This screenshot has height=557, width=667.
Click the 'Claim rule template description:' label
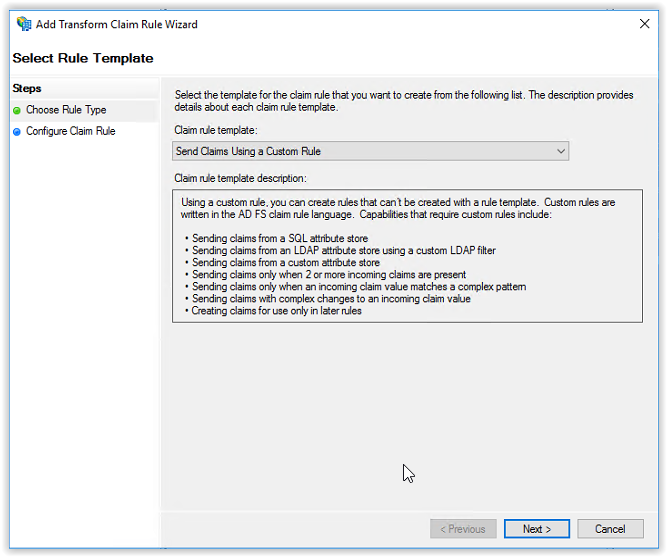click(x=240, y=178)
